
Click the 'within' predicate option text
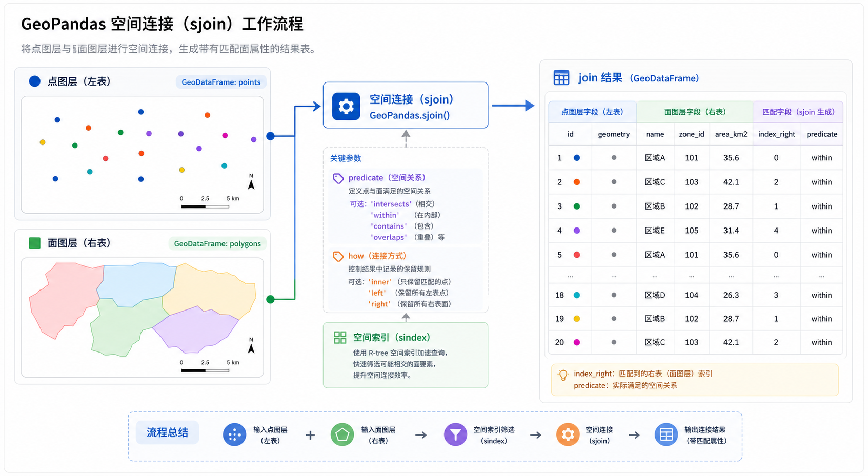[385, 215]
